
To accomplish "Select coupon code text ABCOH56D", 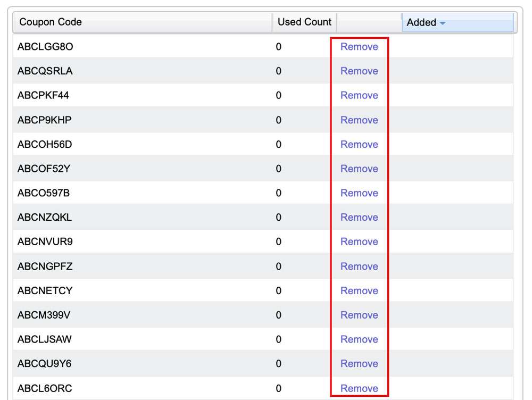I will point(45,145).
